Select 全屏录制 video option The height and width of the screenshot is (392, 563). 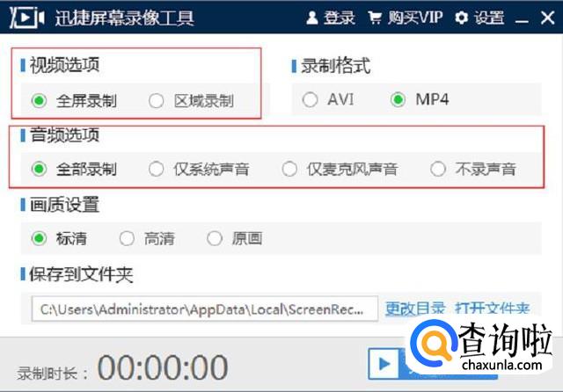click(39, 101)
